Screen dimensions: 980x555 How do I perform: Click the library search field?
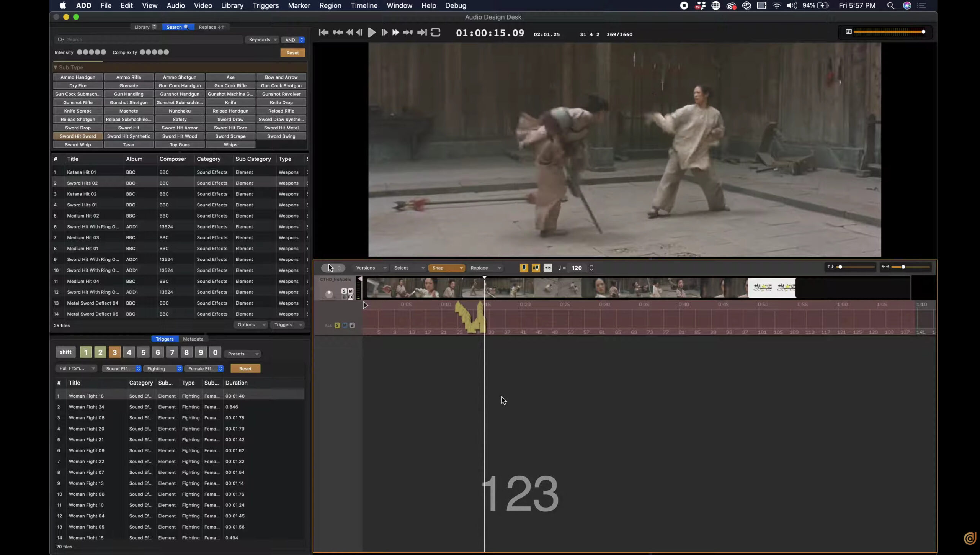149,39
